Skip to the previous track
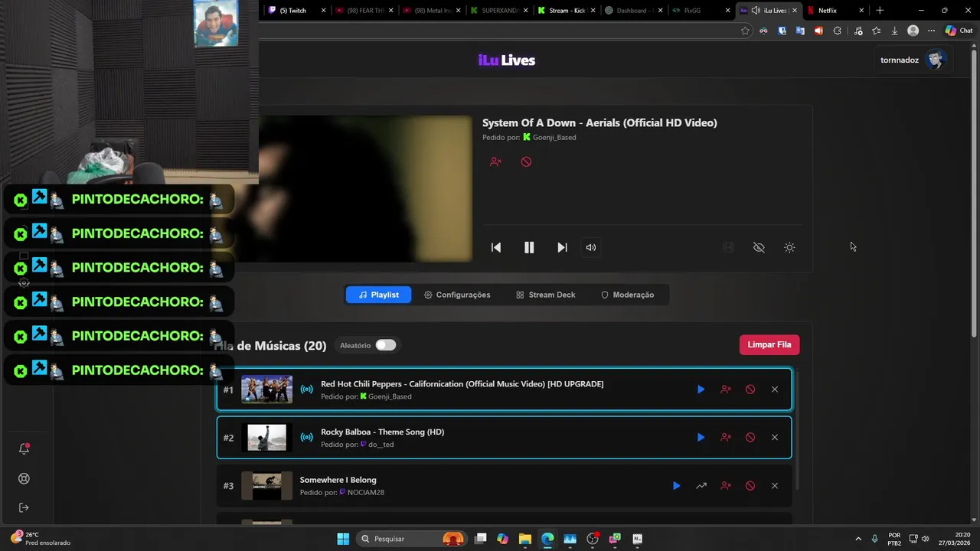This screenshot has height=551, width=980. [x=496, y=247]
